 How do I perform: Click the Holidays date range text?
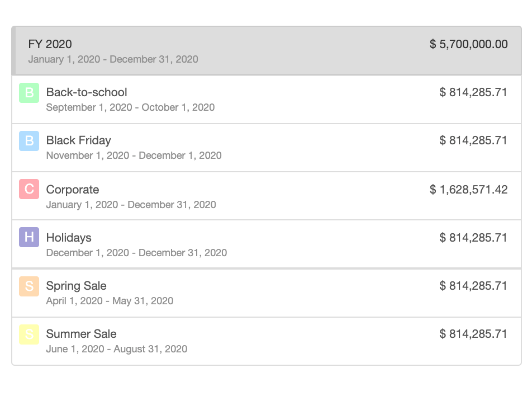(x=136, y=253)
